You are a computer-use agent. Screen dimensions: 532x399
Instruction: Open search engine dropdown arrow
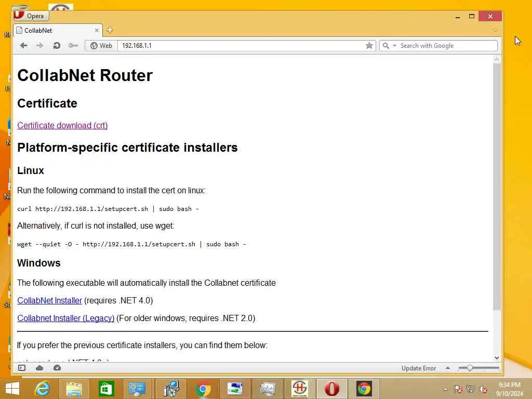click(395, 46)
